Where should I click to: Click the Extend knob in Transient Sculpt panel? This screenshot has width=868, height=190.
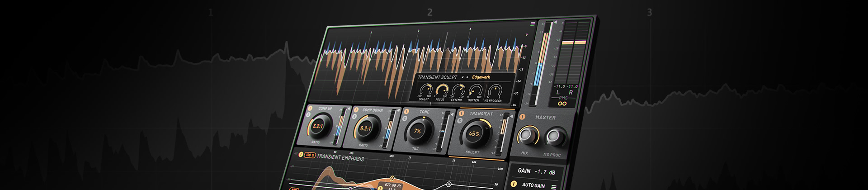point(458,90)
